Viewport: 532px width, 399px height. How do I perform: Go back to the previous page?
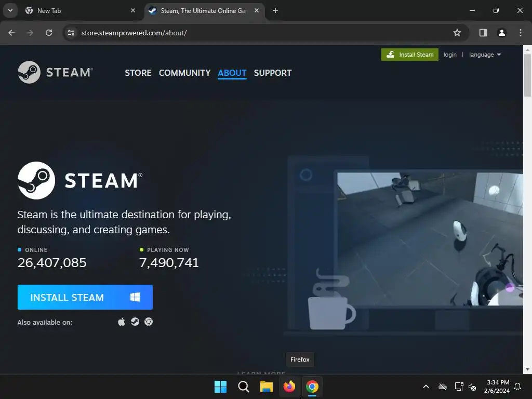click(x=11, y=33)
